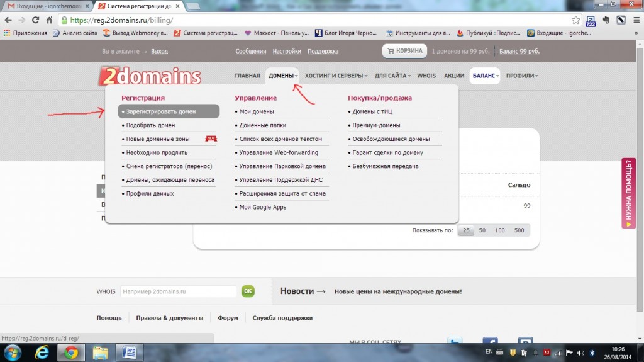This screenshot has width=644, height=362.
Task: Open the Сообщения link
Action: [x=251, y=52]
